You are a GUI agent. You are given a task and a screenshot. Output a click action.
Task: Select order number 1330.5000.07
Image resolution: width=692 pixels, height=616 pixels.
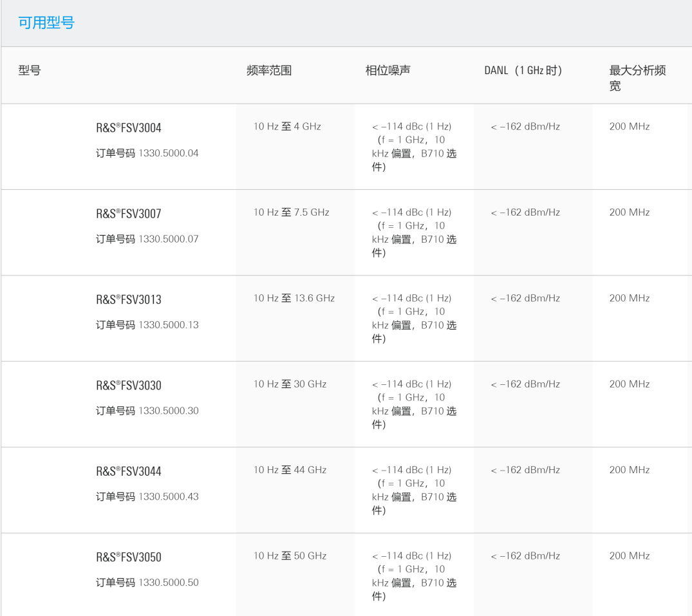169,239
